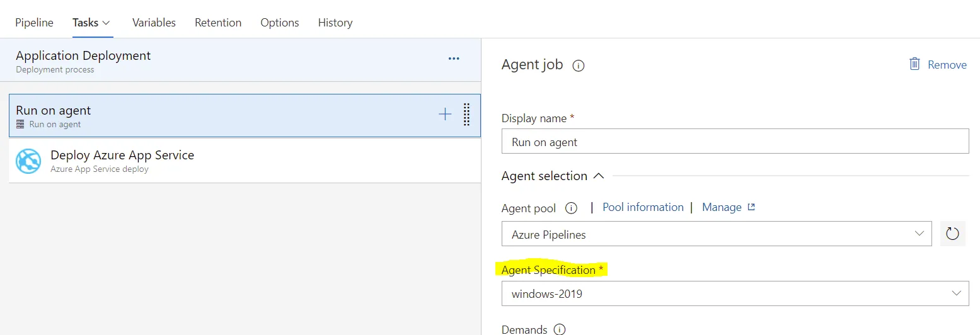Image resolution: width=980 pixels, height=335 pixels.
Task: Switch to the Pipeline tab
Action: pos(34,23)
